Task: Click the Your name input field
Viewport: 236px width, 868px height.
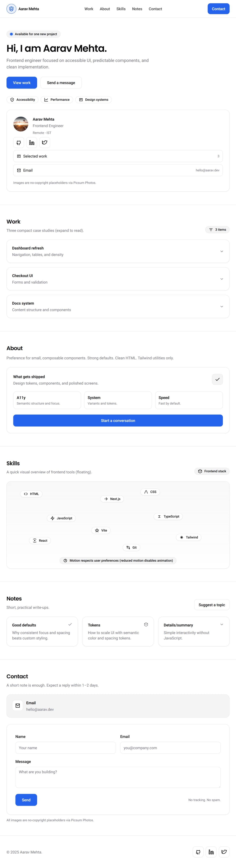Action: tap(65, 748)
